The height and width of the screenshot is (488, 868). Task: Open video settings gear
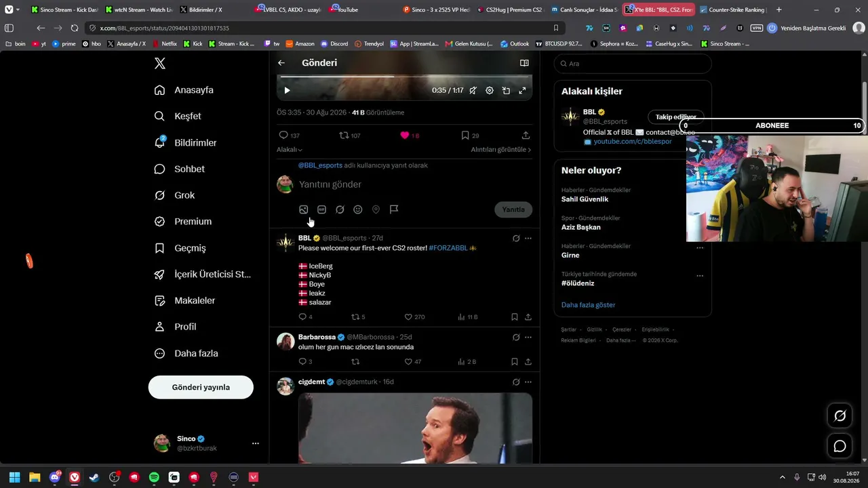(x=490, y=90)
